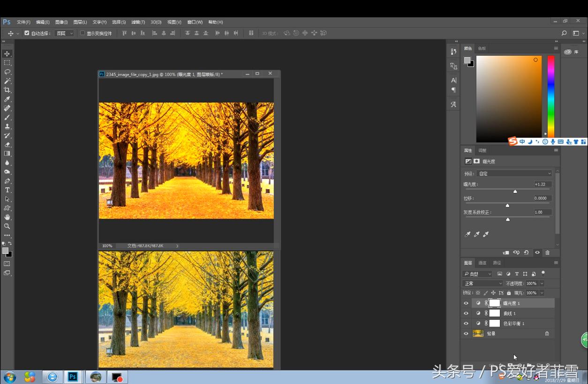Click the 曝光度 value field +1.22
Viewport: 588px width, 384px height.
(x=543, y=184)
